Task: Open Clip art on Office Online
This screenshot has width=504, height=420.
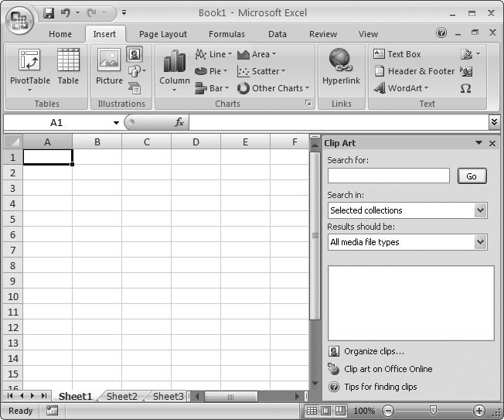Action: point(380,369)
